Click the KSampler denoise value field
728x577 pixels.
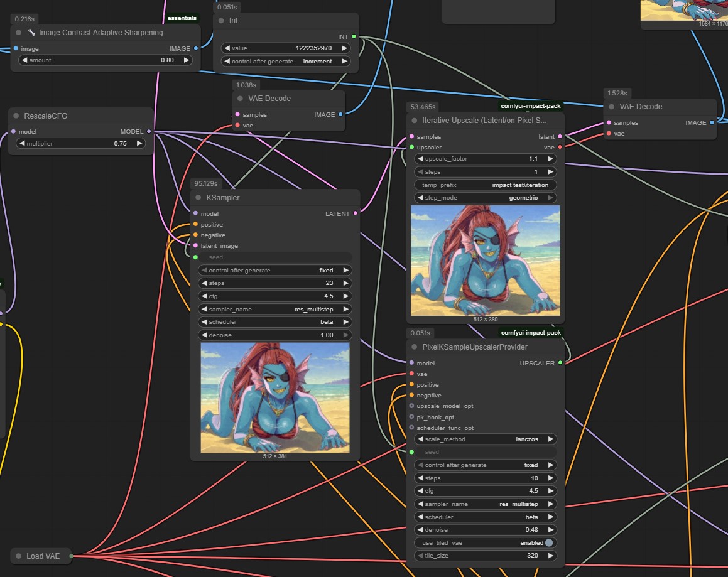275,335
